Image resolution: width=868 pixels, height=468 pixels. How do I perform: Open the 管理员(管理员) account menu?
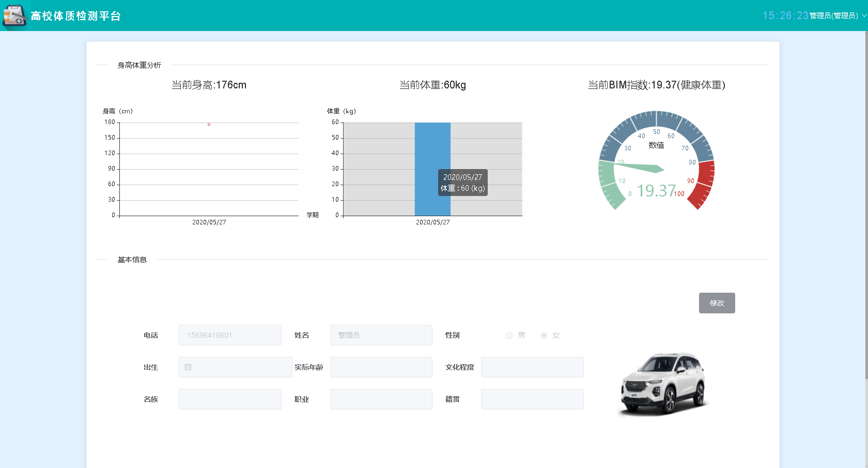pyautogui.click(x=833, y=16)
